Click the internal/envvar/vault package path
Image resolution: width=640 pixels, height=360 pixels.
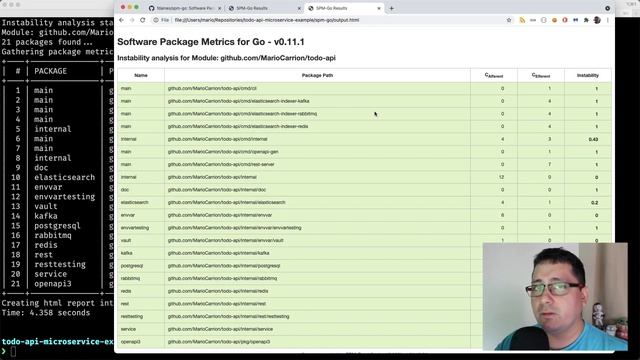[x=225, y=240]
